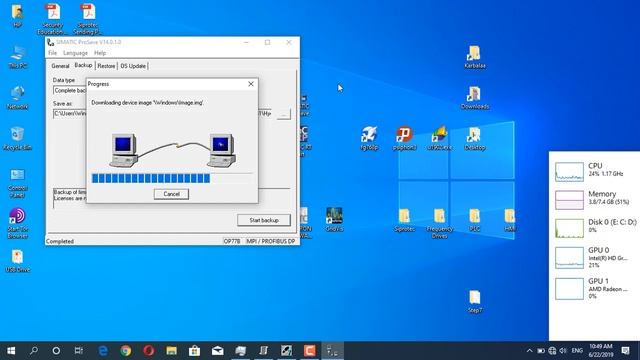Image resolution: width=640 pixels, height=360 pixels.
Task: Open the File menu in ProSave
Action: pyautogui.click(x=53, y=53)
